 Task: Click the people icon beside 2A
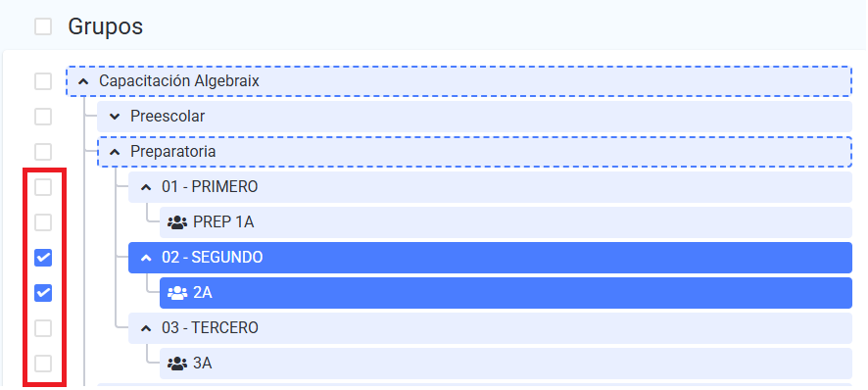coord(177,293)
